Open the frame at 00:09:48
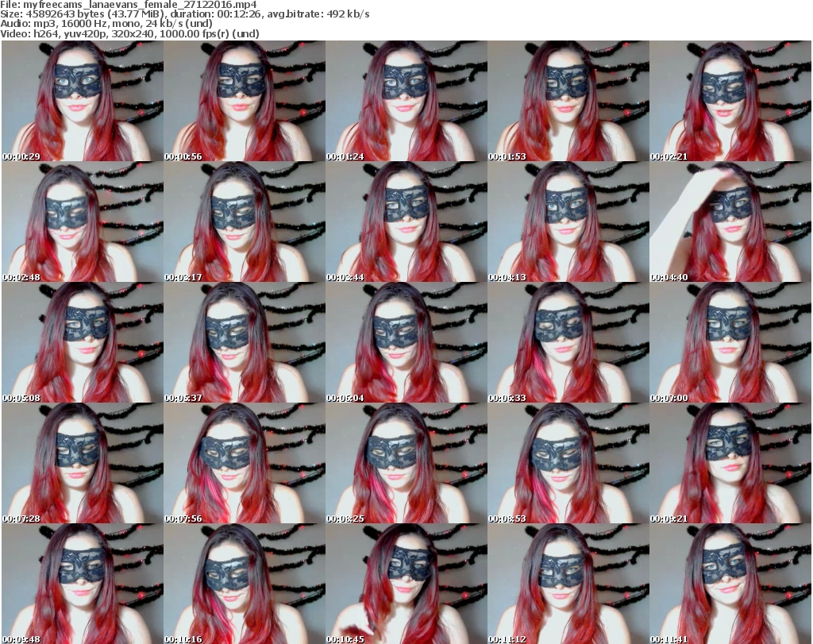 coord(83,584)
